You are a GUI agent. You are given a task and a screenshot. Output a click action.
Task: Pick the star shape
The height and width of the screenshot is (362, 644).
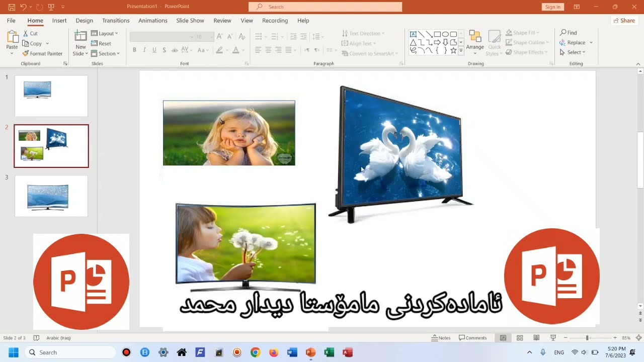tap(453, 50)
